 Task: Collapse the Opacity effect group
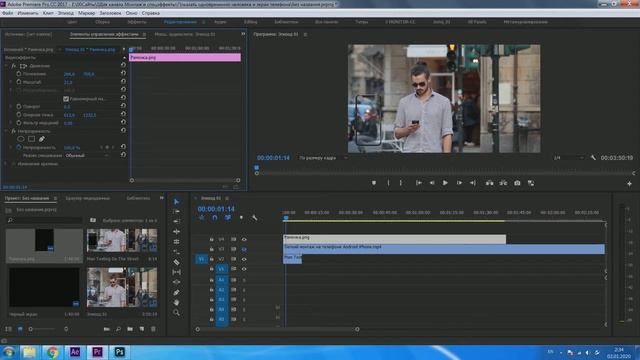[6, 131]
